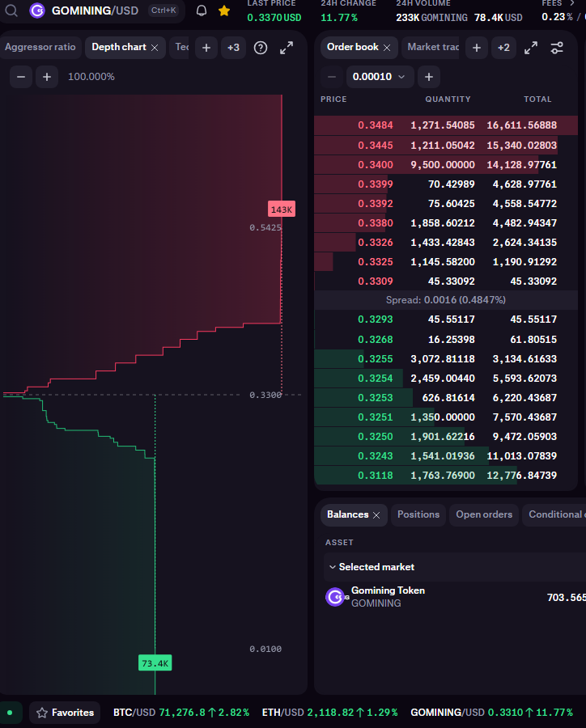The width and height of the screenshot is (586, 728).
Task: Select bid price 0.3293
Action: click(x=375, y=320)
